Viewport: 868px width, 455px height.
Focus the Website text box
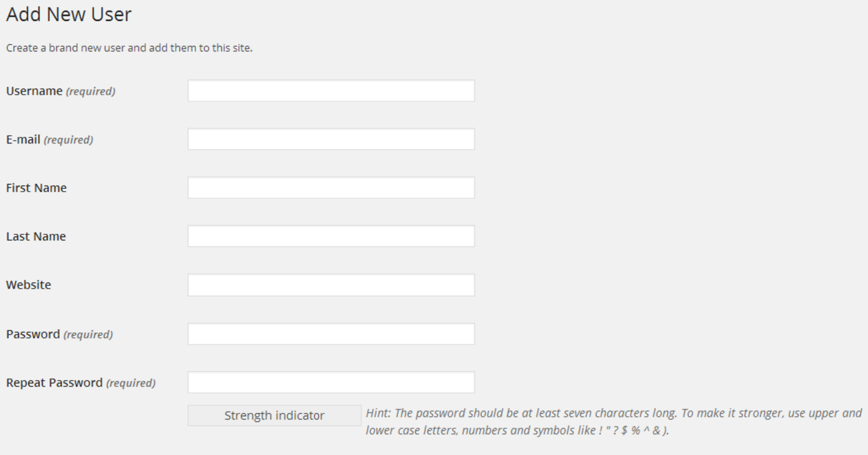tap(331, 285)
